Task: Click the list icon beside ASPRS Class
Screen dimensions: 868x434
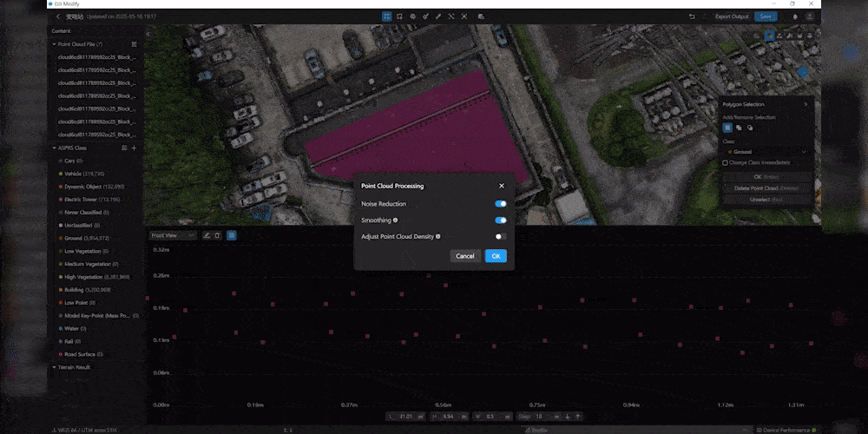Action: pos(124,148)
